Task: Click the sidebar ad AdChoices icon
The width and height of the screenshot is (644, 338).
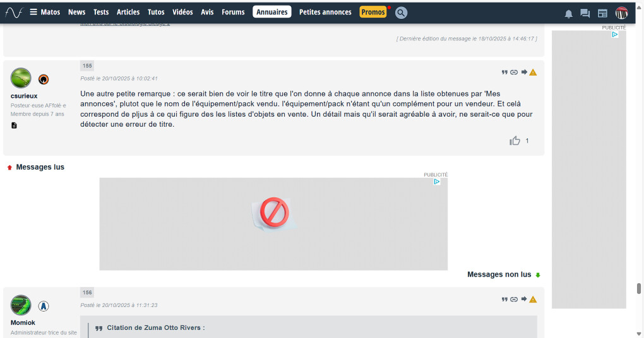Action: point(615,35)
